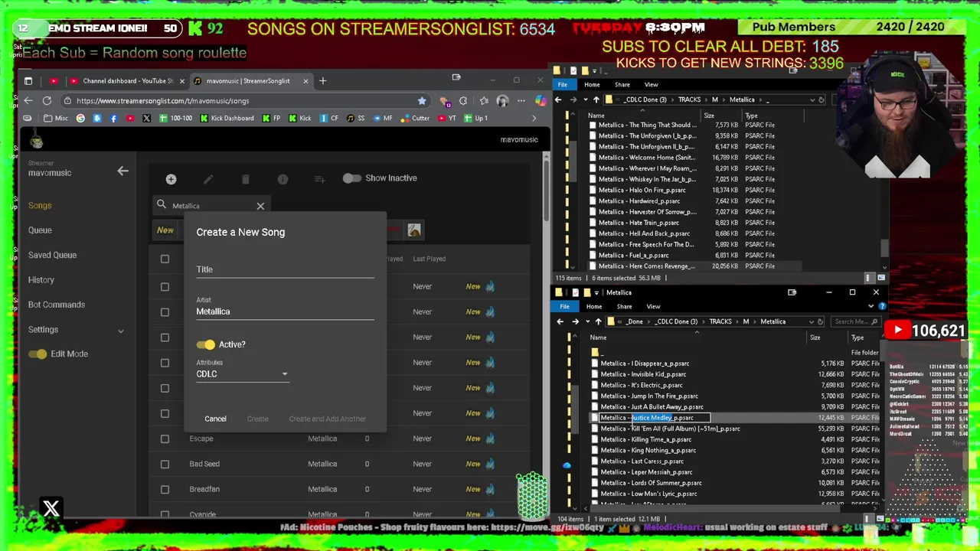This screenshot has width=980, height=551.
Task: Click Create and Add Another
Action: [x=327, y=419]
